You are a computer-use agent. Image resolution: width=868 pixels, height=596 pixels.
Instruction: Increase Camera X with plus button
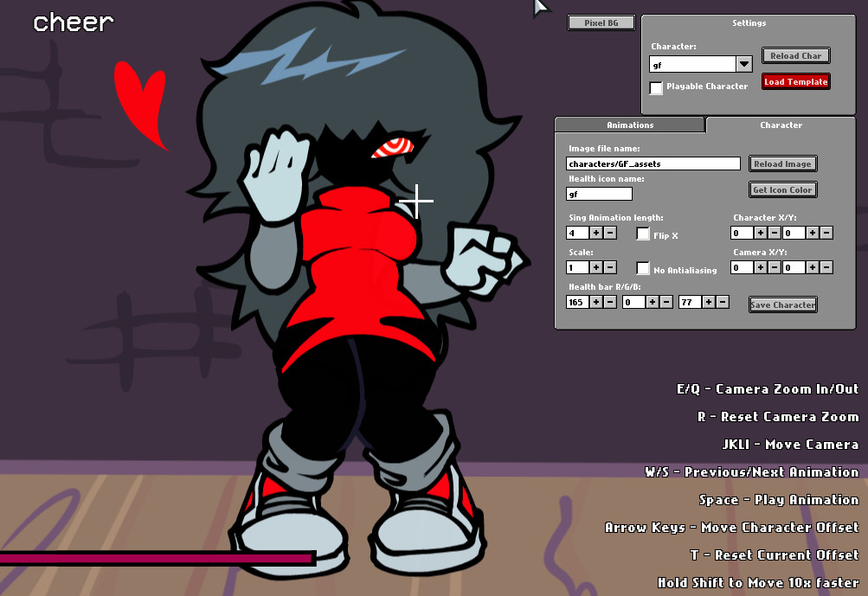(761, 268)
